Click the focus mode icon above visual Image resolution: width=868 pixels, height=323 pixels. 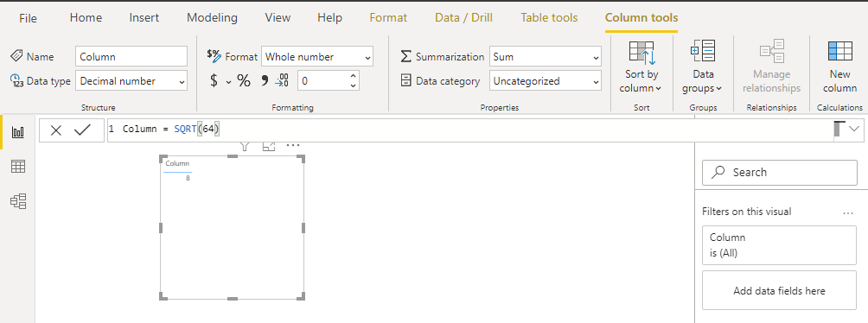click(269, 146)
